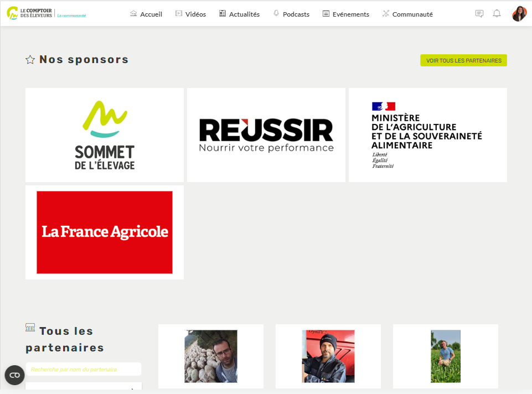Click the partner search input field
Image resolution: width=532 pixels, height=394 pixels.
(84, 369)
